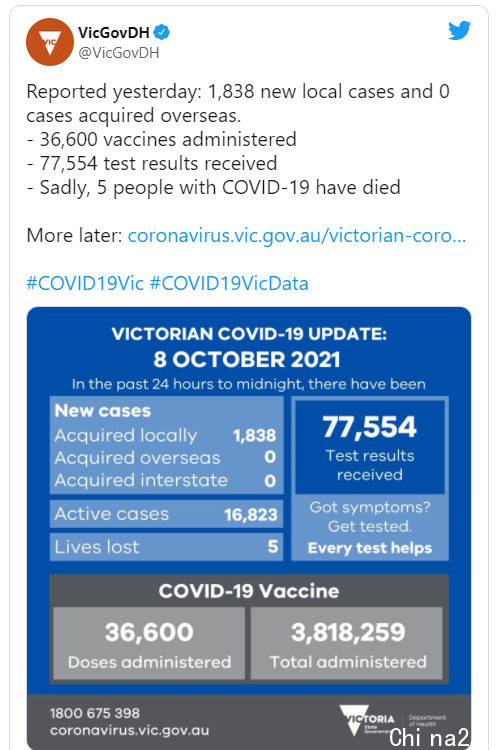Click the 3,818,259 Total administered tile
The width and height of the screenshot is (500, 750).
coord(347,643)
